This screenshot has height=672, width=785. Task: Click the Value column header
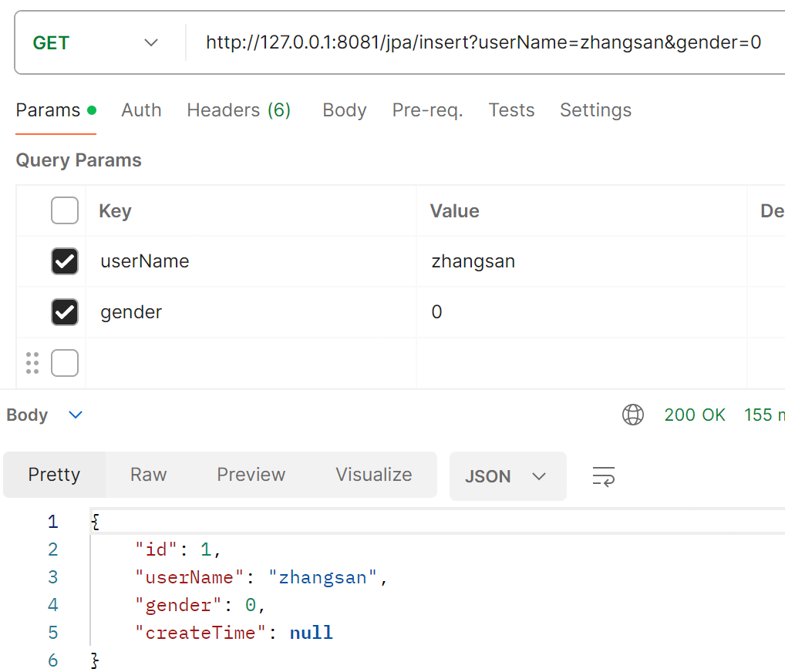pos(455,210)
